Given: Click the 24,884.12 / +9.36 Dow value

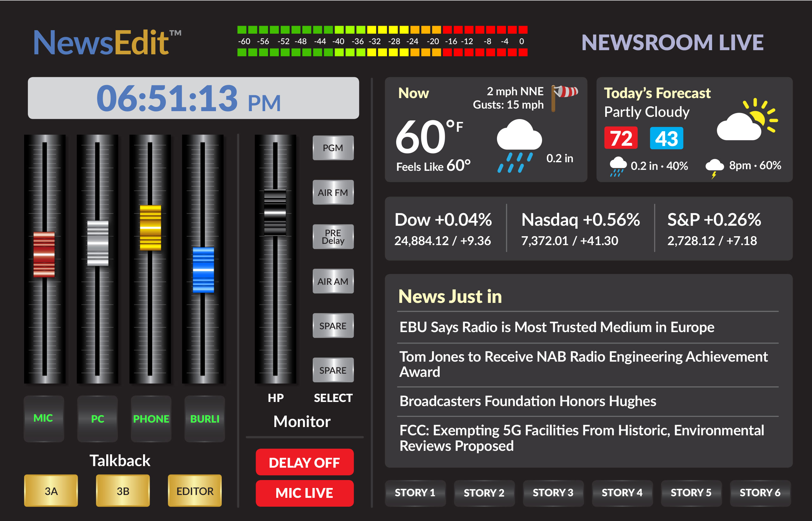Looking at the screenshot, I should pos(443,241).
